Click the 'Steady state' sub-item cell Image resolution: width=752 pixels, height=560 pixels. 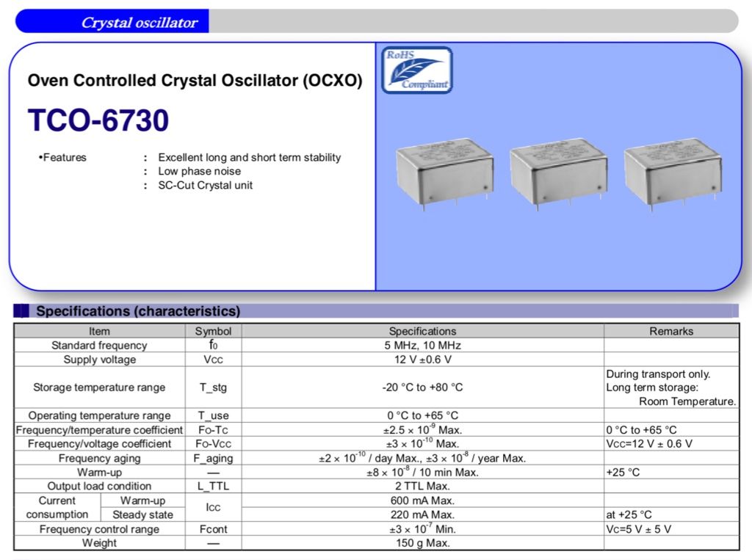143,514
